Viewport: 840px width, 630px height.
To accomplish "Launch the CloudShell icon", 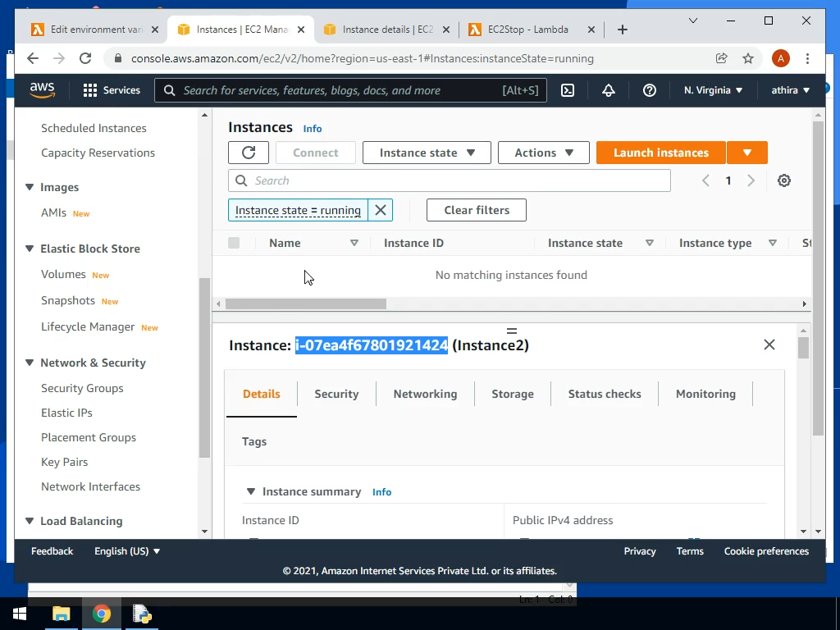I will pos(568,90).
